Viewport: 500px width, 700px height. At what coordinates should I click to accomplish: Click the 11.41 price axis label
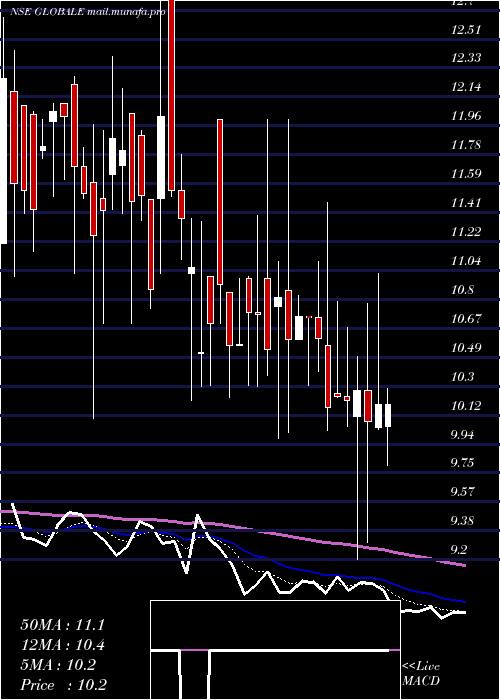click(466, 203)
